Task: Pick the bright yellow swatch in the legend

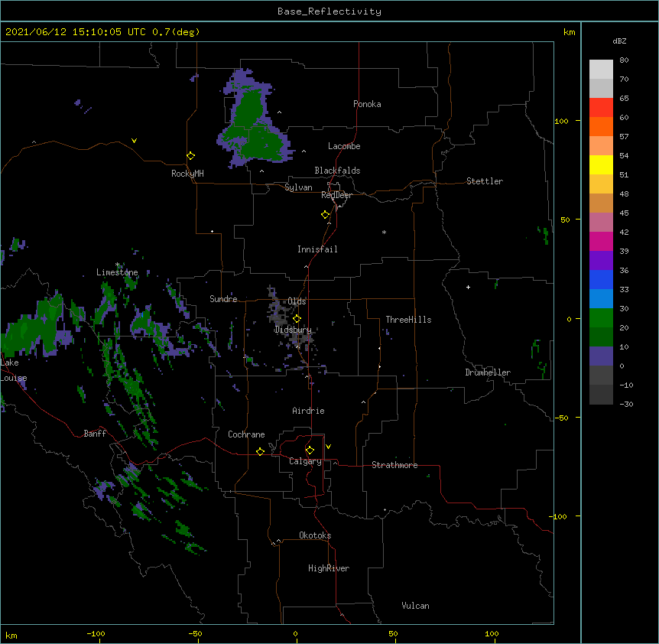Action: [601, 164]
